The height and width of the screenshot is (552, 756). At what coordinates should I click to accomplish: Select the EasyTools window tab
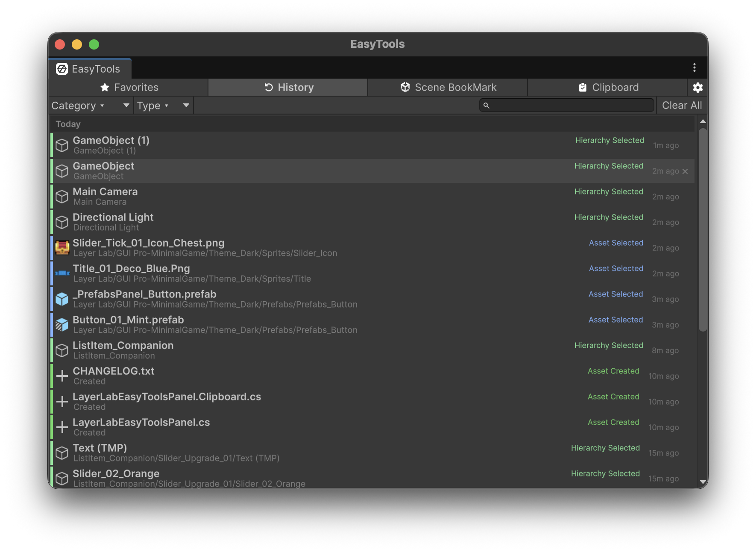pyautogui.click(x=90, y=69)
